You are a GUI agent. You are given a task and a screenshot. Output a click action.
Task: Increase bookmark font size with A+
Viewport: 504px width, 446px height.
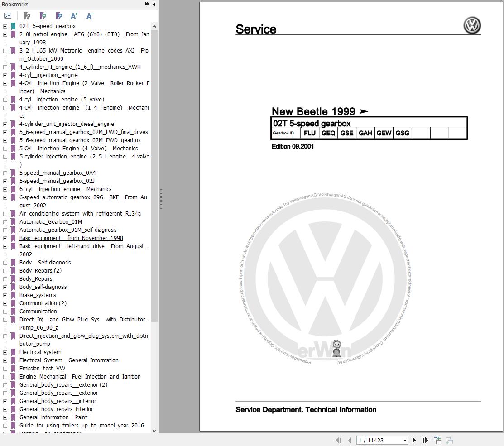coord(74,16)
